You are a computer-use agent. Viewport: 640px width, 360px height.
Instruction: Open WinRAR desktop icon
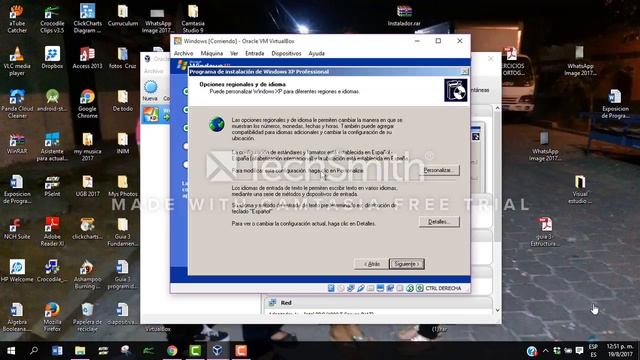[17, 143]
